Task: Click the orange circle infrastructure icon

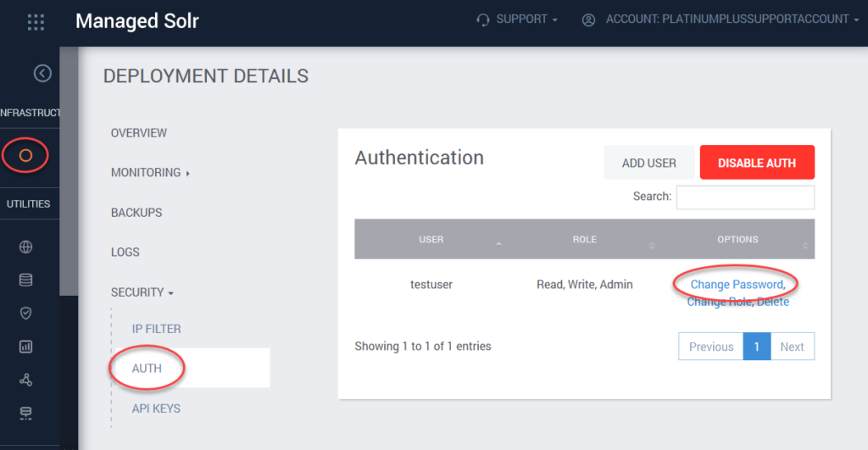Action: click(25, 156)
